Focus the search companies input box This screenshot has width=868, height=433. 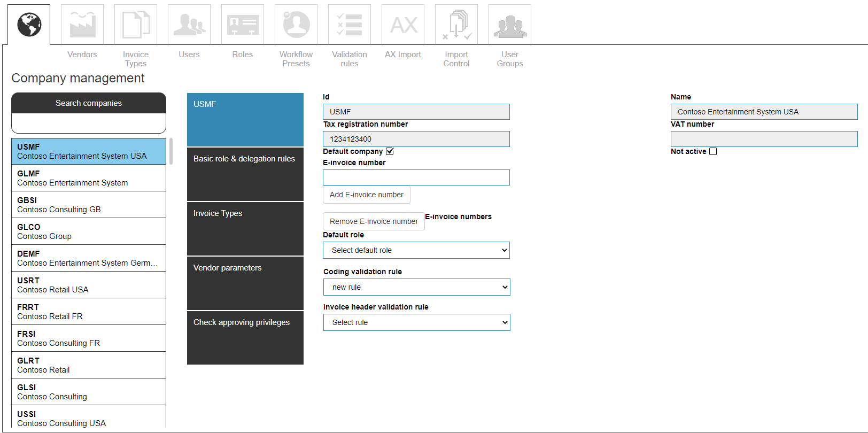click(89, 123)
